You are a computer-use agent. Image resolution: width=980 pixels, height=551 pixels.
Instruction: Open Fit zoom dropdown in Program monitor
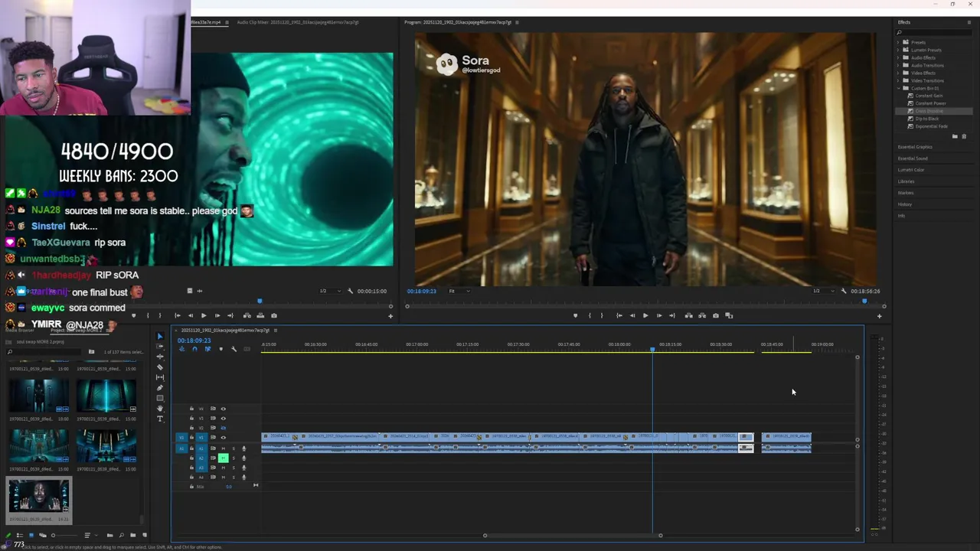coord(459,291)
